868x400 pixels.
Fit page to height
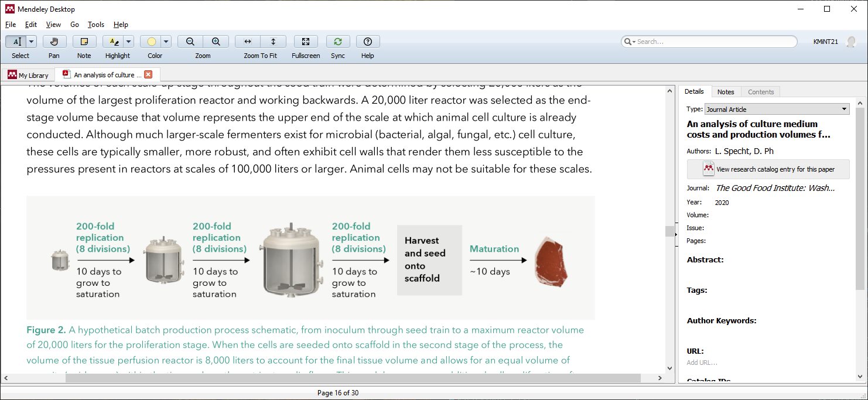click(274, 42)
